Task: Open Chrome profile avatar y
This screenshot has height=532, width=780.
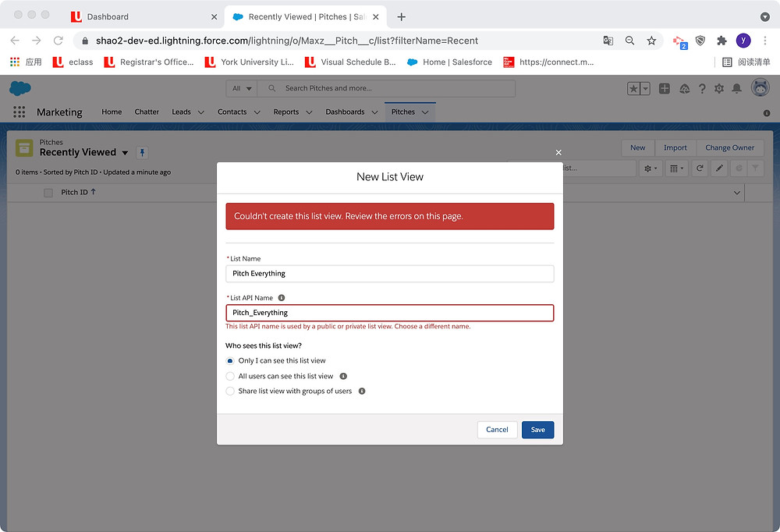Action: tap(743, 41)
